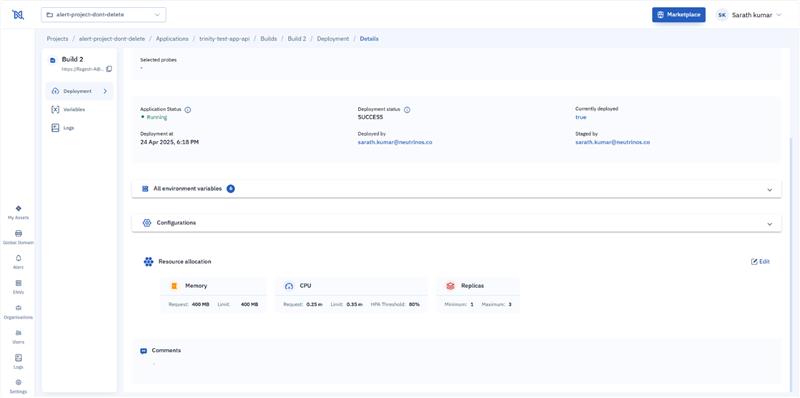Click Replicas Maximum value 3
Viewport: 800px width, 398px height.
(x=510, y=305)
